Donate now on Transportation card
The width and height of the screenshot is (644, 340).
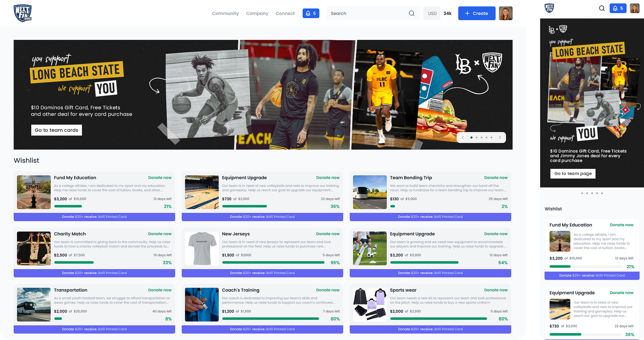click(160, 290)
